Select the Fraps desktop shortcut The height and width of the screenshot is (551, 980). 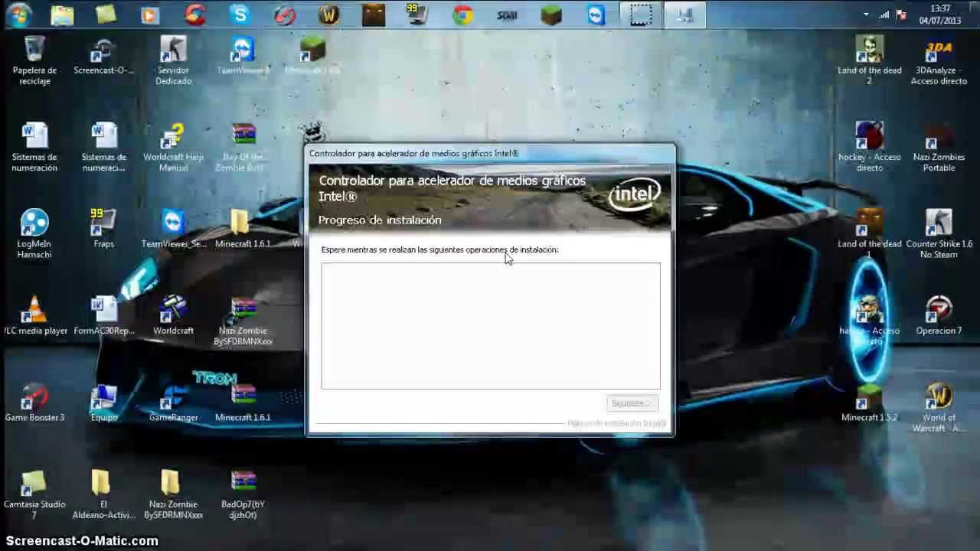coord(103,229)
